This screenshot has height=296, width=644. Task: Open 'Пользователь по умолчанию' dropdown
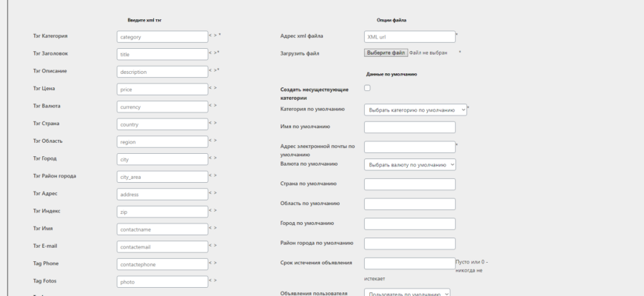pyautogui.click(x=407, y=293)
